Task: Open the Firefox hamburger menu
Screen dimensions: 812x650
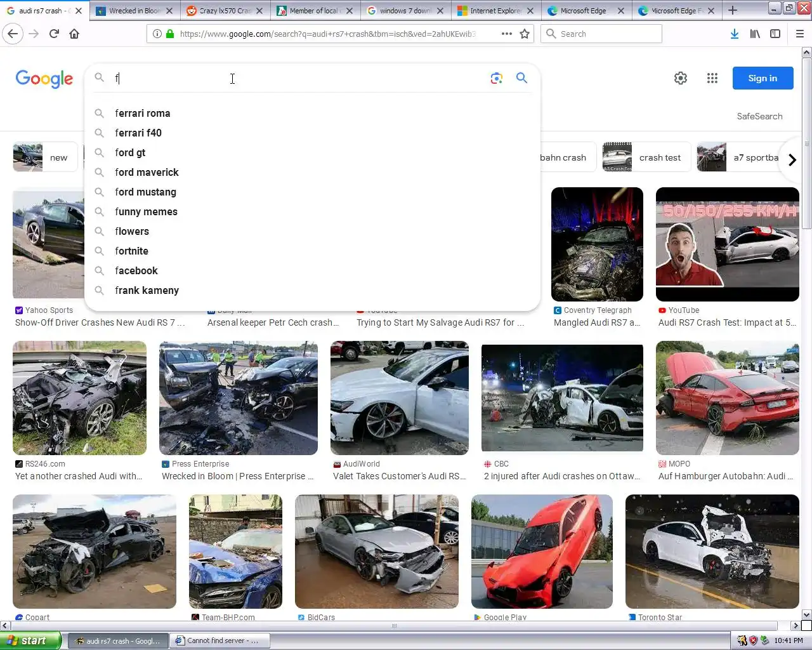Action: point(799,34)
